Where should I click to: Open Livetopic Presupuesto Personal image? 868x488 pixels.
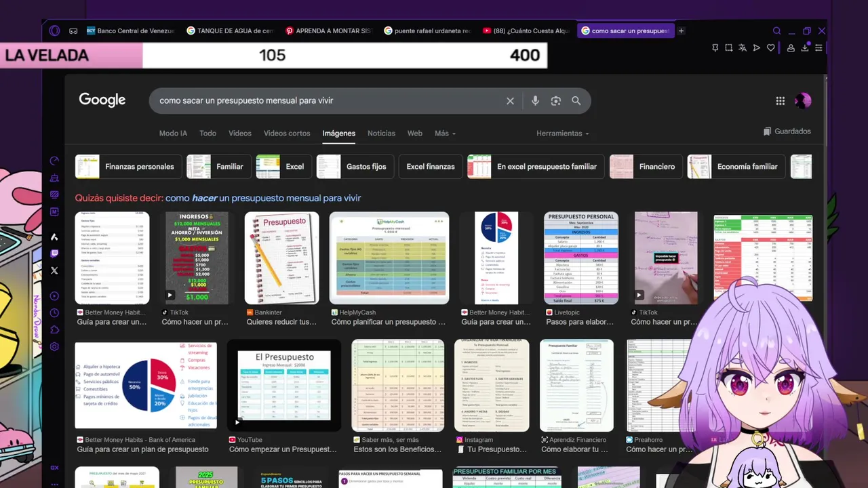coord(581,258)
